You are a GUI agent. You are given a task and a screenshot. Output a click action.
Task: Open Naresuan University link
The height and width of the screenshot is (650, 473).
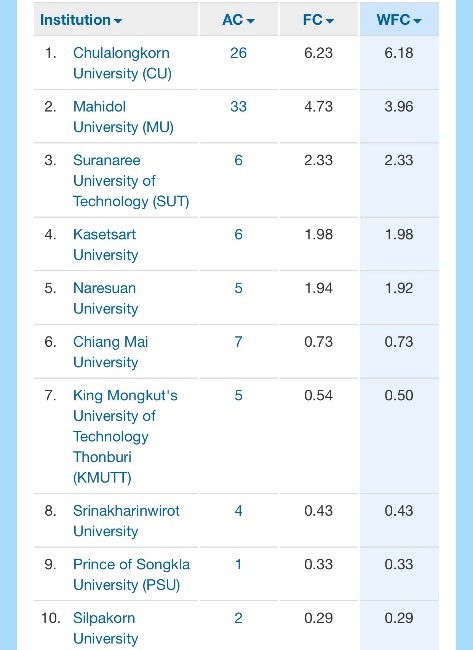point(105,298)
